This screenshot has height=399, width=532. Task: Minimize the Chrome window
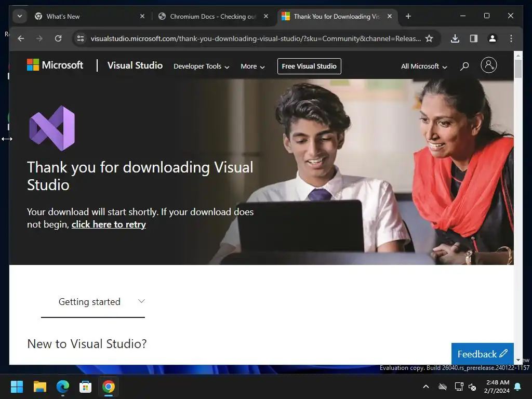click(463, 16)
